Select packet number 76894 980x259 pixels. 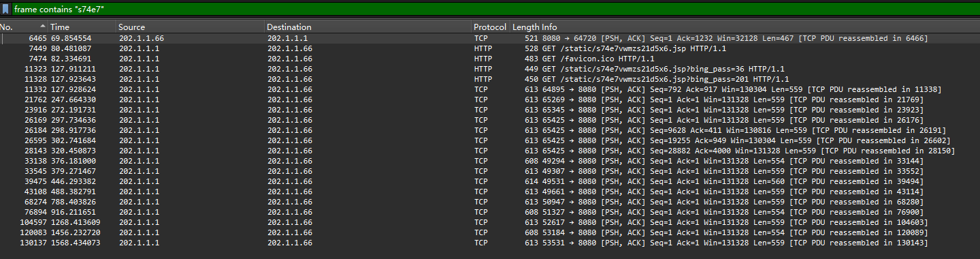click(490, 212)
